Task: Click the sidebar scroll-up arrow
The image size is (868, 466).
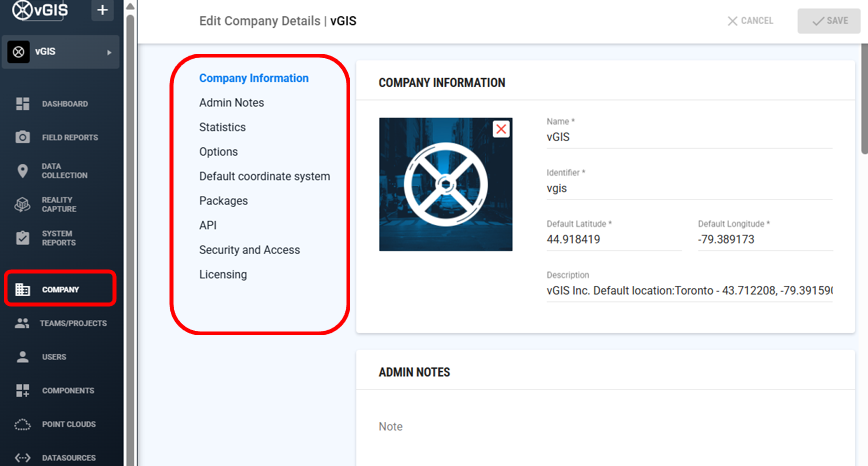Action: 130,6
